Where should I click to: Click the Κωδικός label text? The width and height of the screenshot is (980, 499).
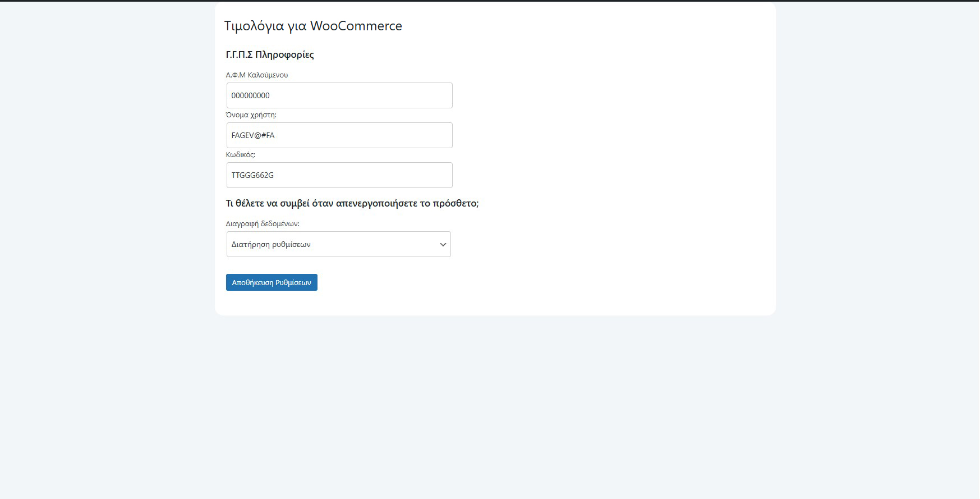click(240, 154)
